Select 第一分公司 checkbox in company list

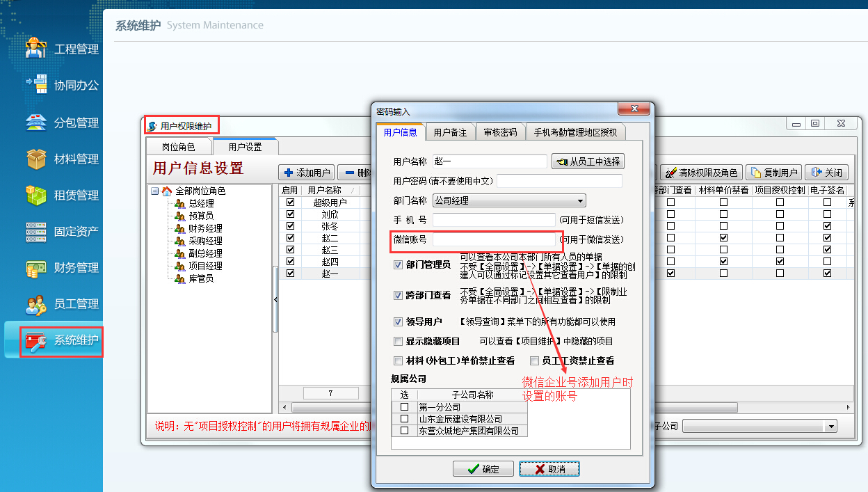404,406
